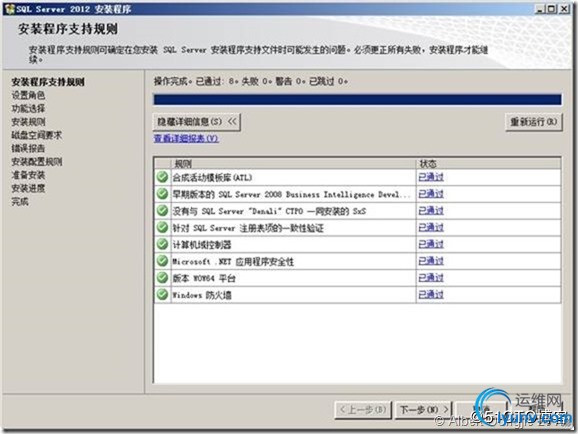
Task: Click green check icon for 版本 WOW64 平台
Action: 162,278
